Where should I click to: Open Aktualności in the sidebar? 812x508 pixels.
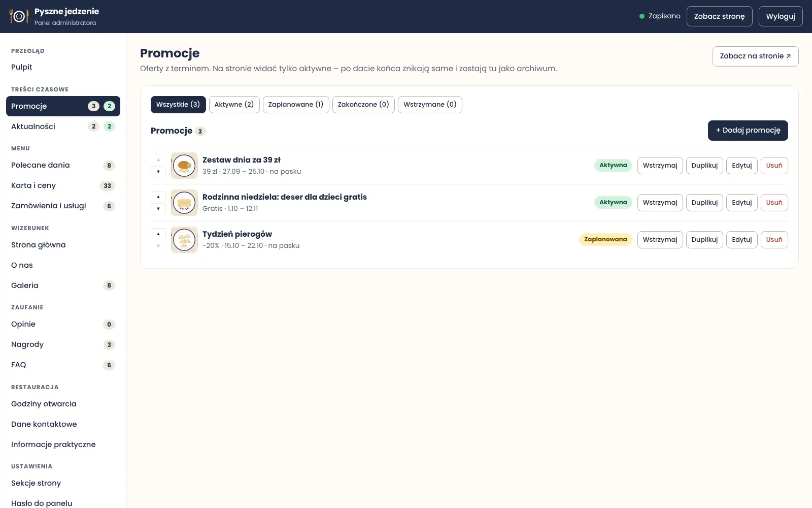click(x=63, y=126)
